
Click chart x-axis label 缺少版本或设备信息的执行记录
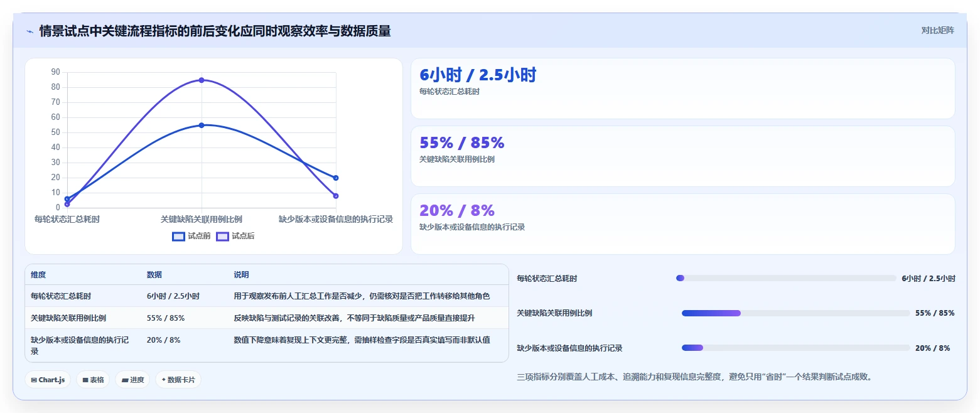click(x=336, y=219)
